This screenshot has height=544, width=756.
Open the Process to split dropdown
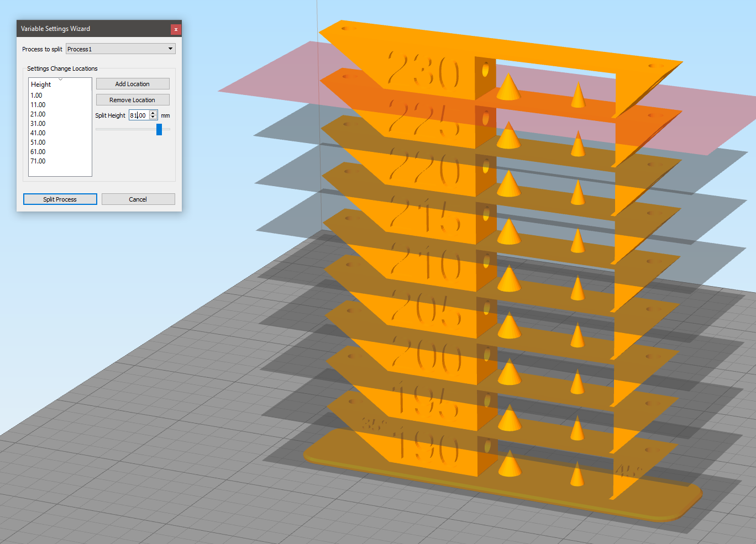pyautogui.click(x=120, y=49)
